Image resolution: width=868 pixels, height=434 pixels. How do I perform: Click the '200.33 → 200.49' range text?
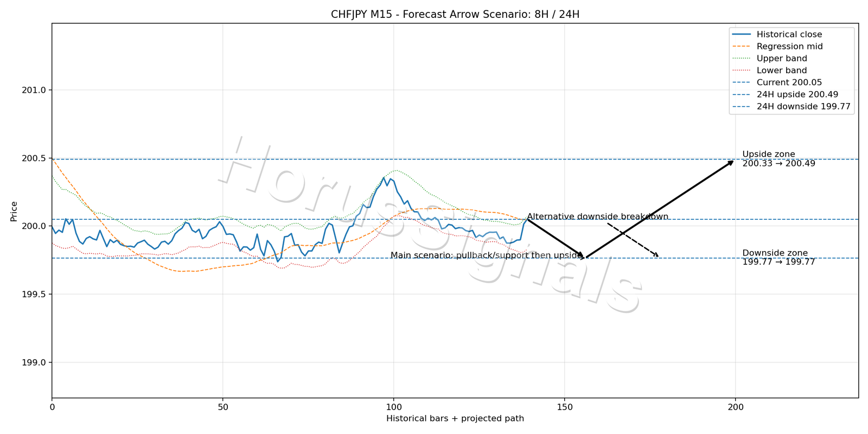(x=778, y=163)
